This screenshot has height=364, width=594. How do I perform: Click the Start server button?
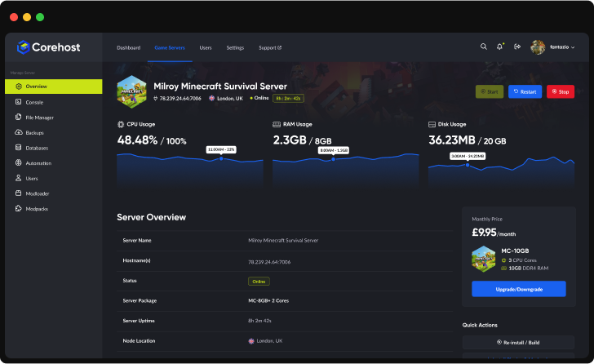click(490, 91)
